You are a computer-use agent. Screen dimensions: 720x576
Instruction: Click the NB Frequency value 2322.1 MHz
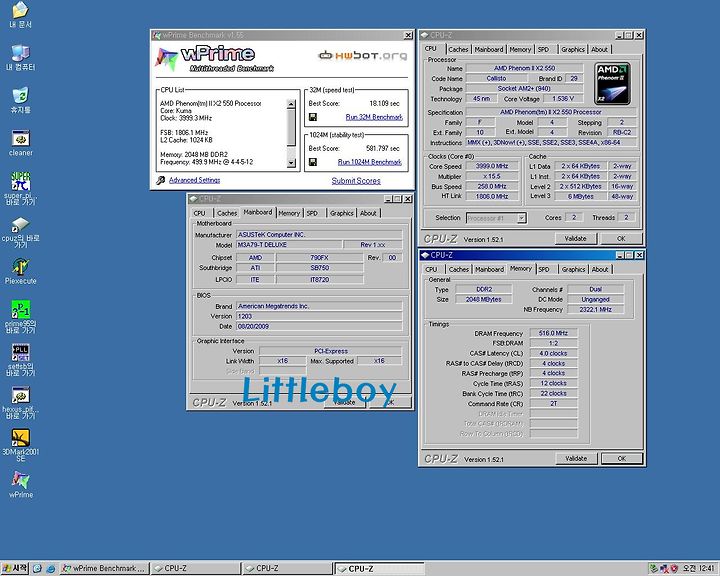595,310
